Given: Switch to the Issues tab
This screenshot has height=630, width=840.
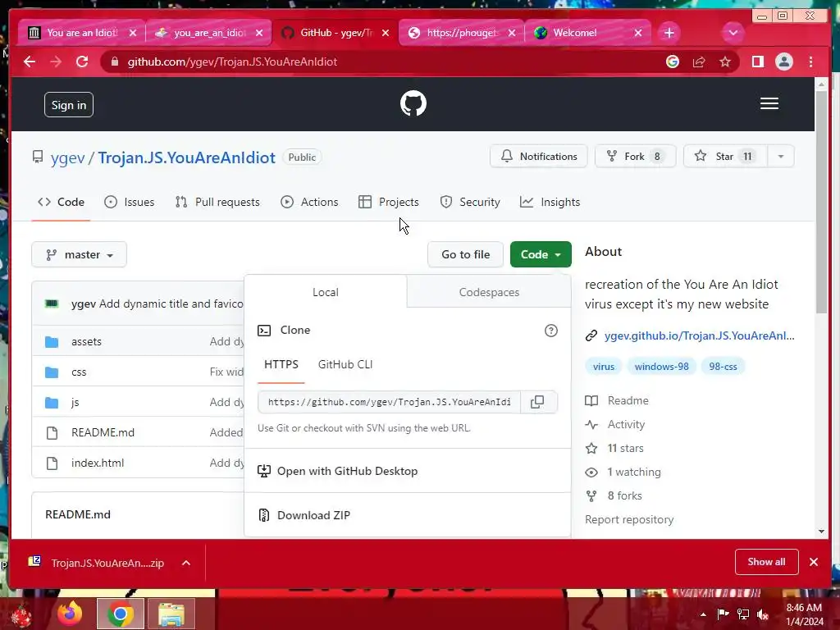Looking at the screenshot, I should tap(129, 202).
